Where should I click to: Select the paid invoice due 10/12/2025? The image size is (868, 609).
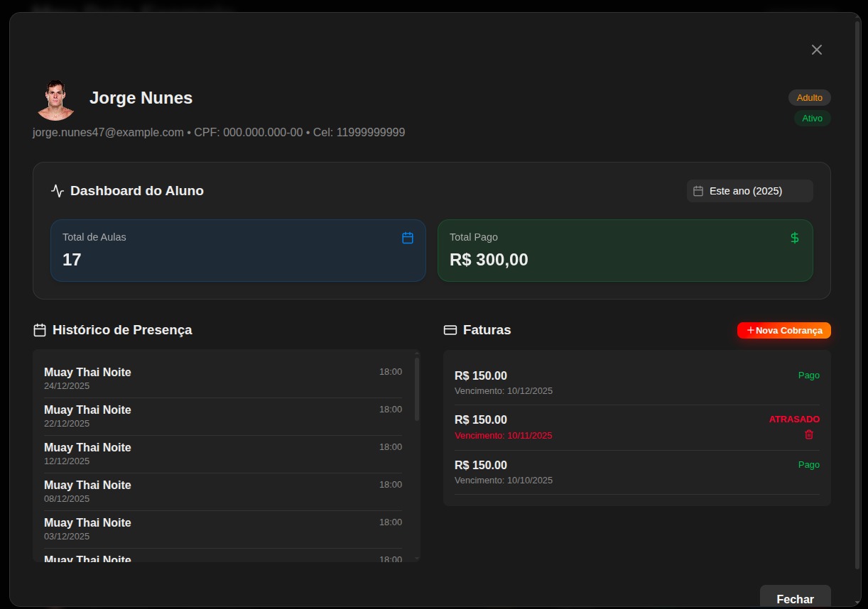coord(636,383)
